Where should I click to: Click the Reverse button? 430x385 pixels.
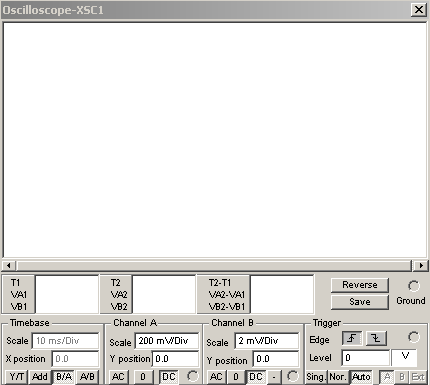pos(360,285)
